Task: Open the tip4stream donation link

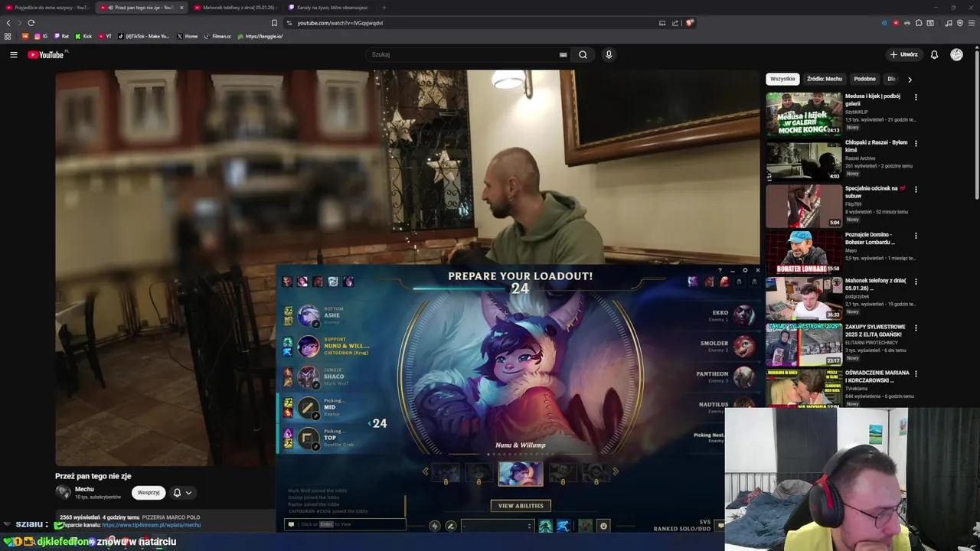Action: [x=151, y=525]
